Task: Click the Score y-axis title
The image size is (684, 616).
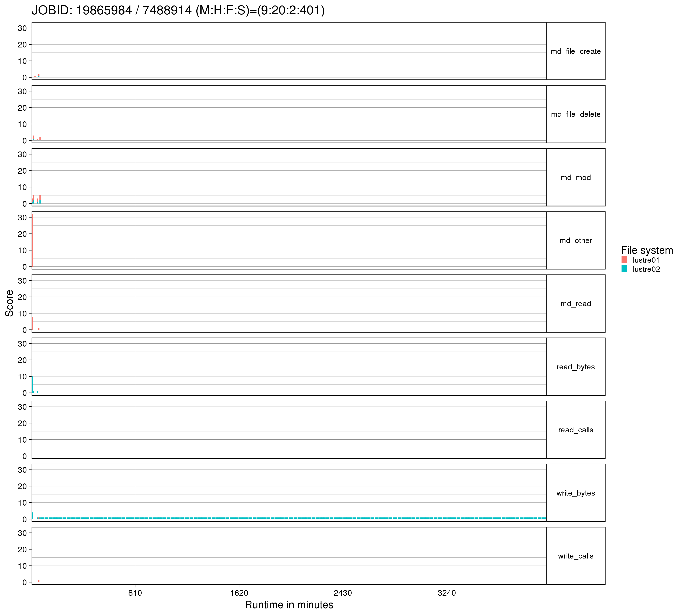Action: pos(10,303)
